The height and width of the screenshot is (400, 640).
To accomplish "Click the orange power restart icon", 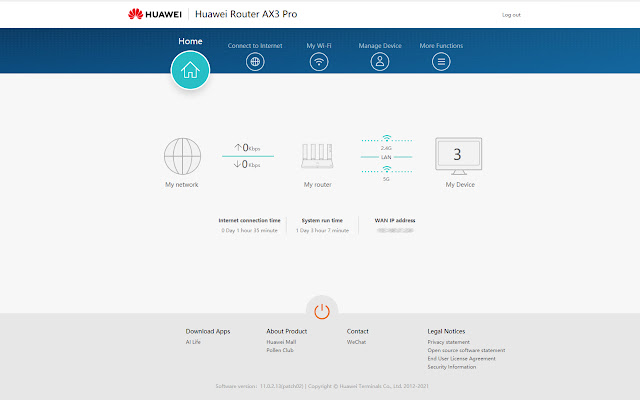I will pyautogui.click(x=322, y=311).
